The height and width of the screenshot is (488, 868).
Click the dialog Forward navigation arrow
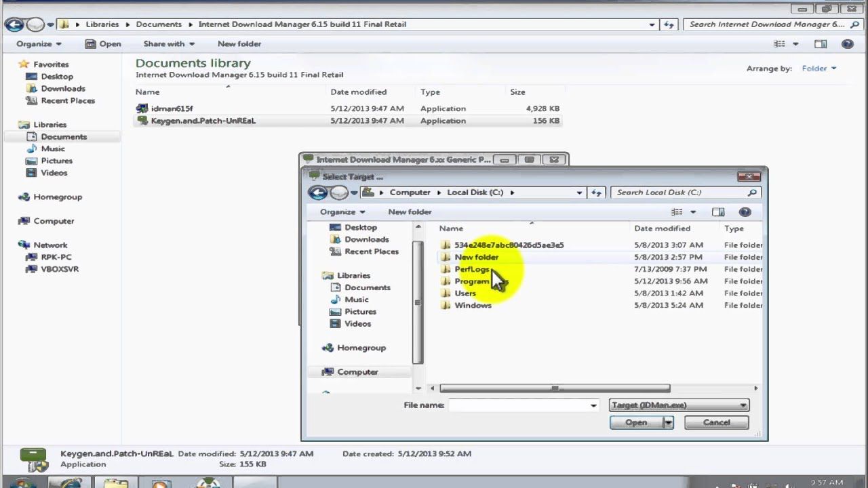click(339, 192)
